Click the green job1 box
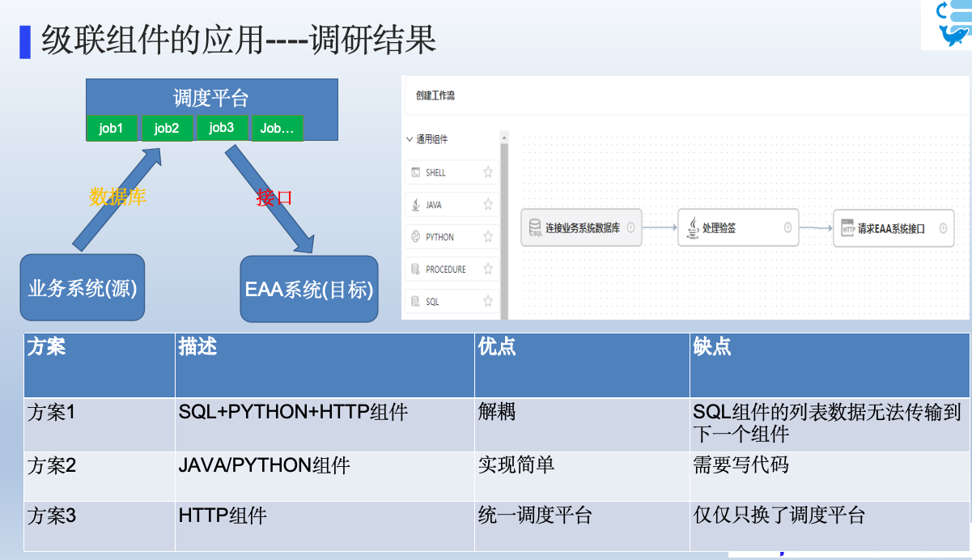 click(111, 128)
